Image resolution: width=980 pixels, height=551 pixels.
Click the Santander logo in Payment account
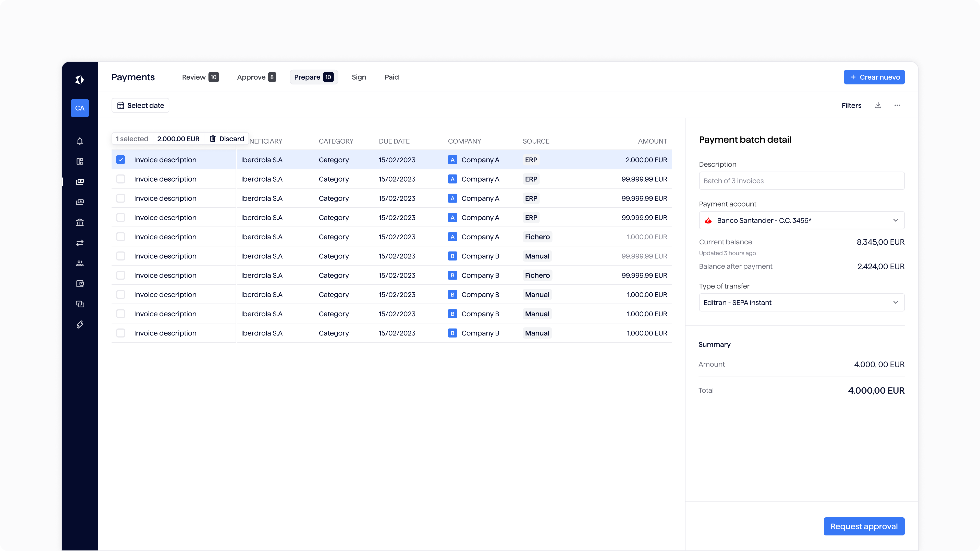pos(708,221)
